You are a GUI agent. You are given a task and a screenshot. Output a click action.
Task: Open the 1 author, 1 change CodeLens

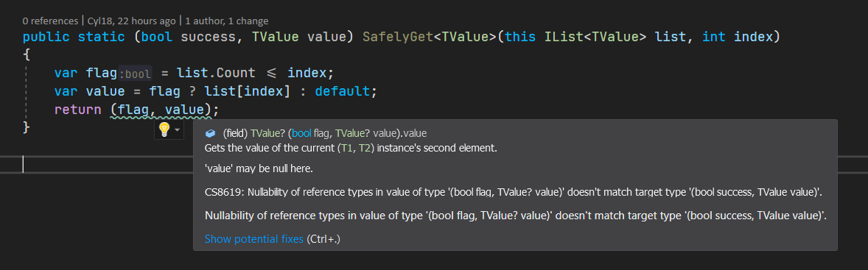pyautogui.click(x=227, y=21)
